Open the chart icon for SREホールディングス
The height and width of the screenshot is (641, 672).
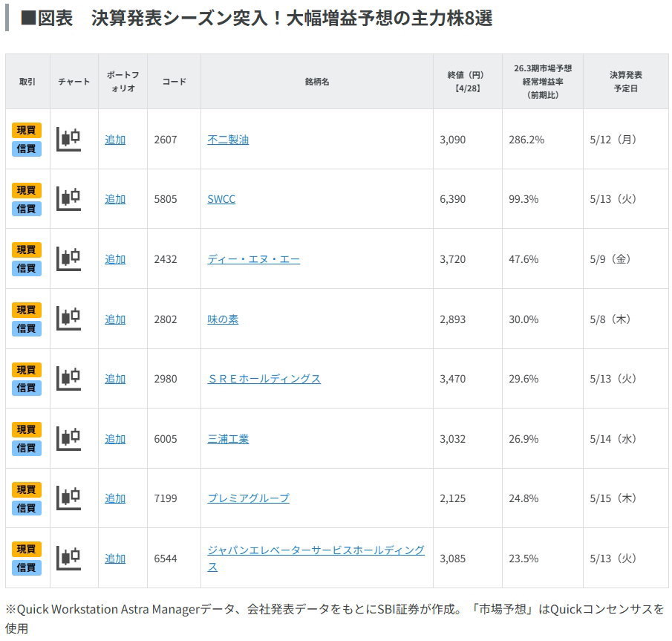pyautogui.click(x=69, y=379)
